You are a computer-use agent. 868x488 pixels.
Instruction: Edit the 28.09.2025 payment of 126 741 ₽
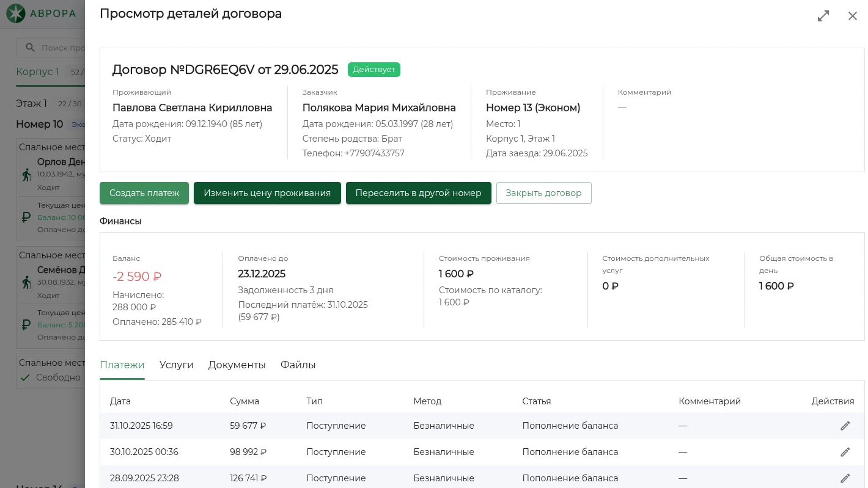(845, 478)
